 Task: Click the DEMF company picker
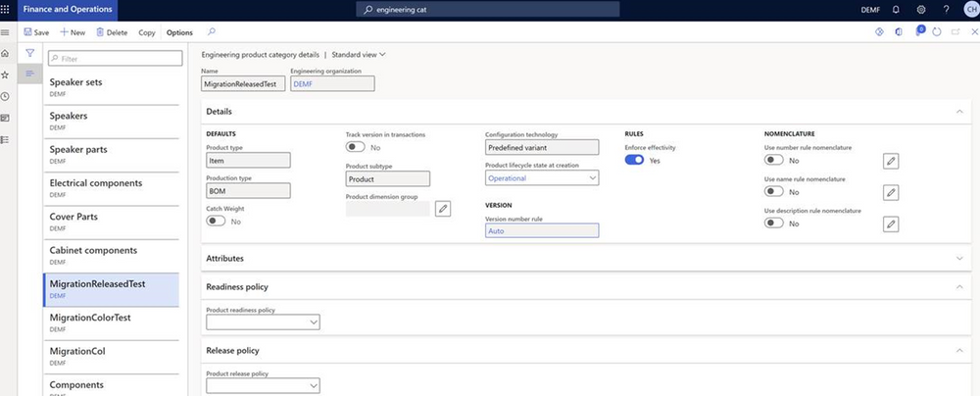point(870,10)
